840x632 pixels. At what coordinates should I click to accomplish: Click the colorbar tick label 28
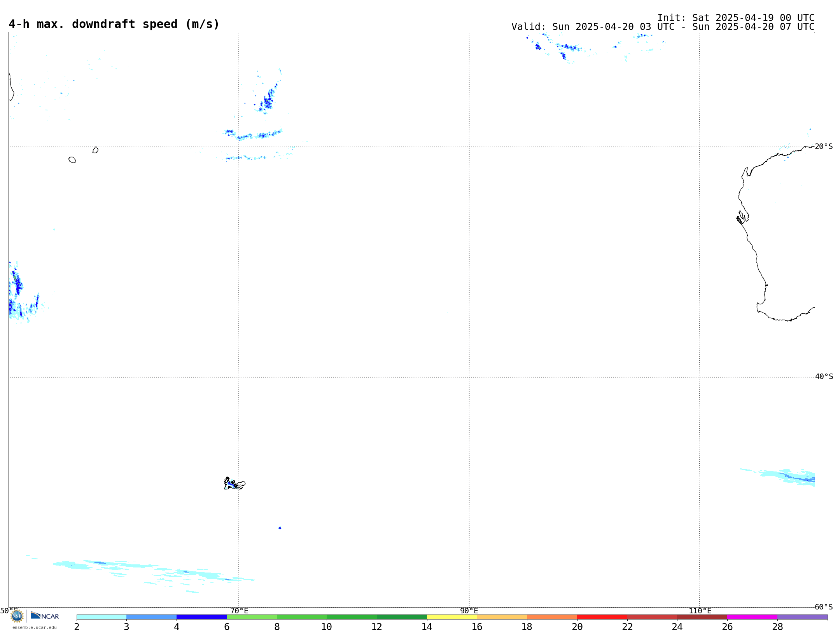[x=777, y=627]
